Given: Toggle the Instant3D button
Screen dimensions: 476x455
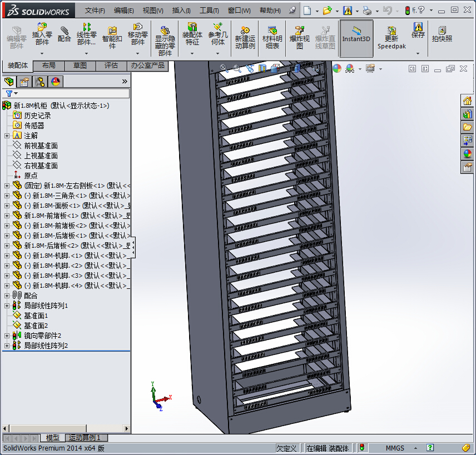Looking at the screenshot, I should [x=356, y=38].
